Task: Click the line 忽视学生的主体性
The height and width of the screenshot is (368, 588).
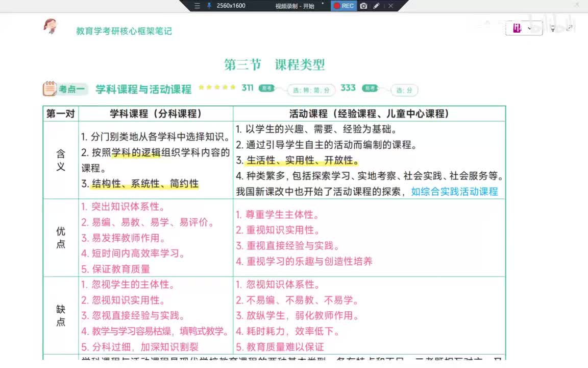Action: coord(128,285)
